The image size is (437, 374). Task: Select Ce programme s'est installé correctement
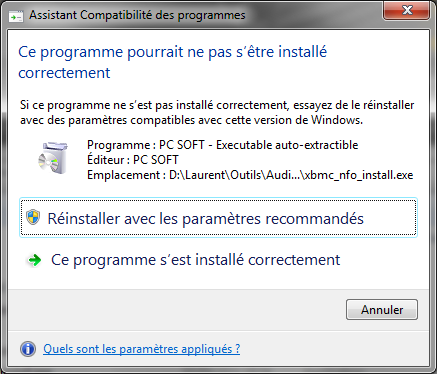(x=195, y=260)
